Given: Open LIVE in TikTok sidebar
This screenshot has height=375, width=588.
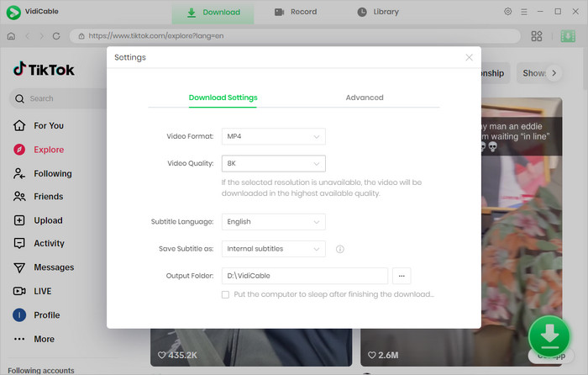Looking at the screenshot, I should [32, 291].
